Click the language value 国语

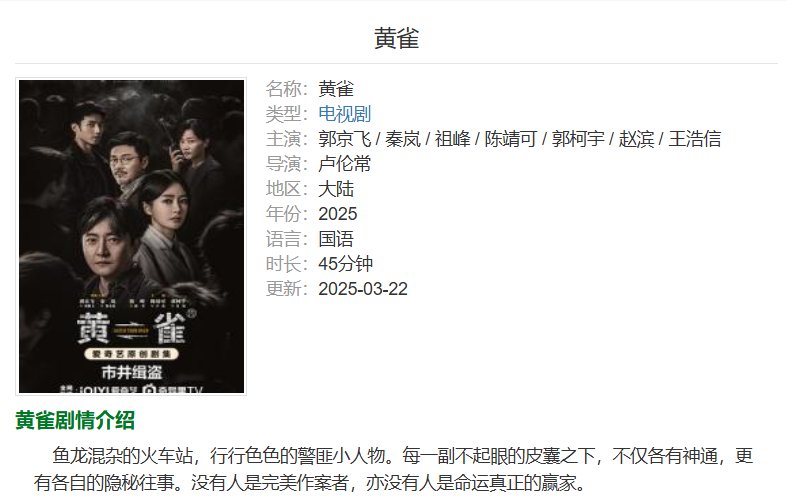point(336,239)
